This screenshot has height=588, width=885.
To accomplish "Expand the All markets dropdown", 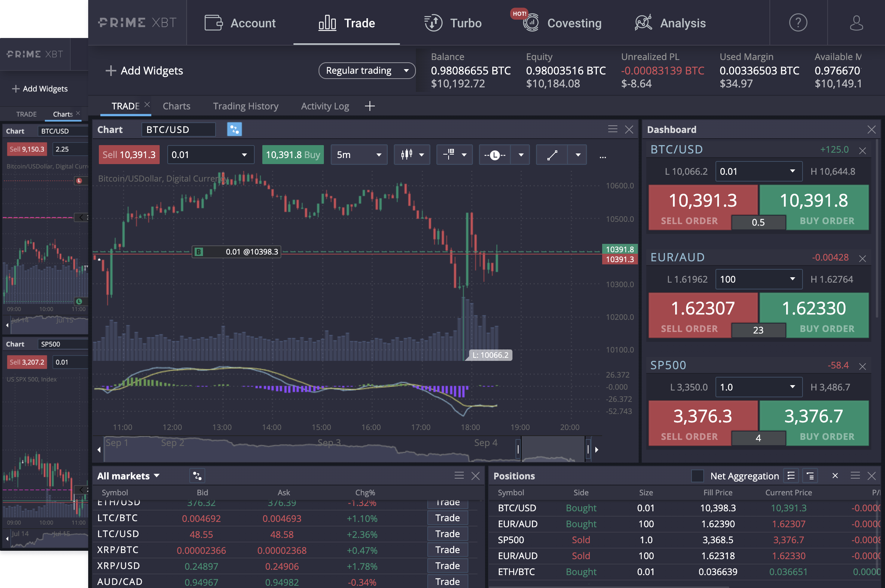I will point(128,476).
